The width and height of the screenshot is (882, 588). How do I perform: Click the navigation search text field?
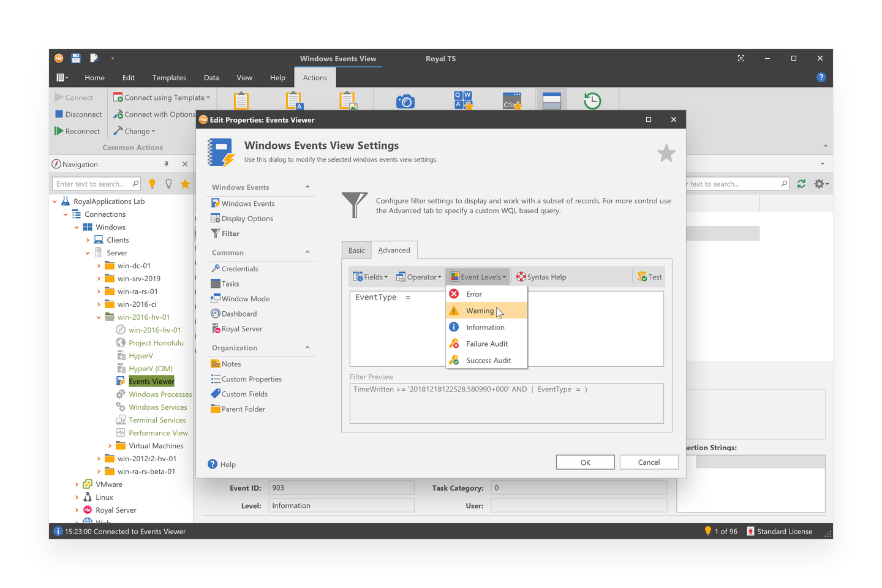pyautogui.click(x=92, y=183)
